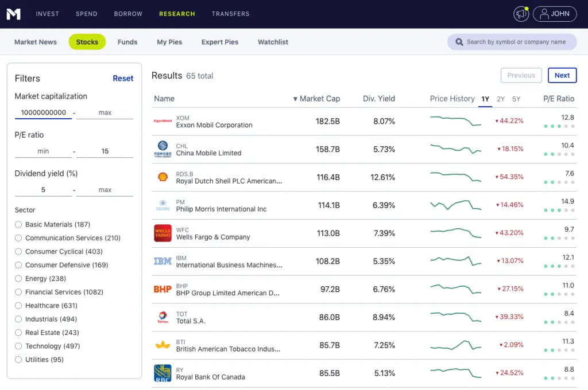Switch to the Stocks tab
588x390 pixels.
tap(87, 42)
